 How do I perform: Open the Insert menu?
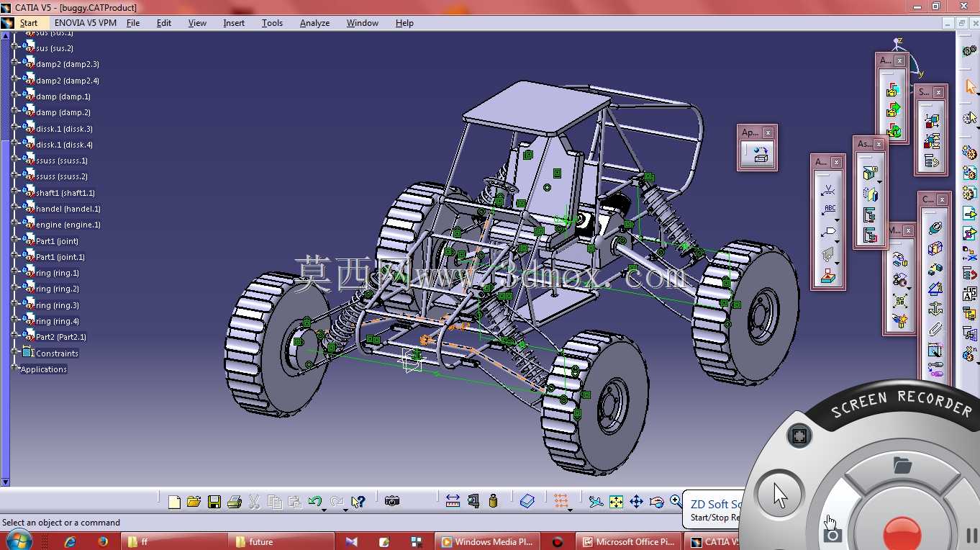(234, 23)
